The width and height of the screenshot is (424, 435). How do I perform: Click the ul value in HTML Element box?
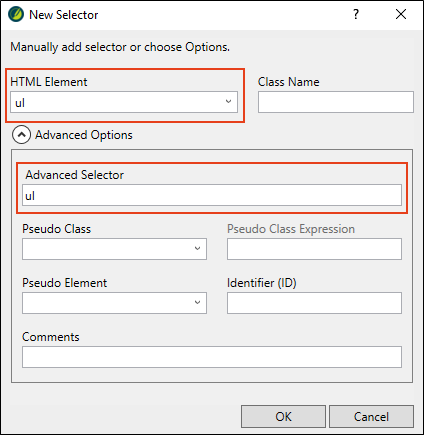click(20, 103)
